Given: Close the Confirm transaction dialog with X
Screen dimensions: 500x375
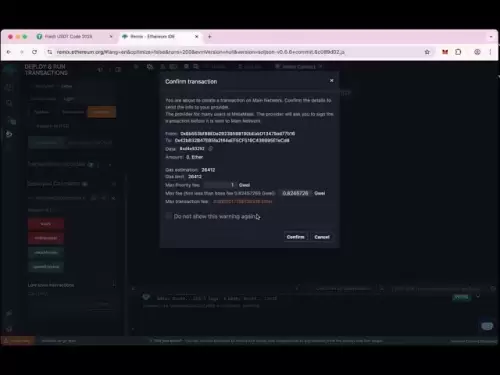Looking at the screenshot, I should point(331,81).
